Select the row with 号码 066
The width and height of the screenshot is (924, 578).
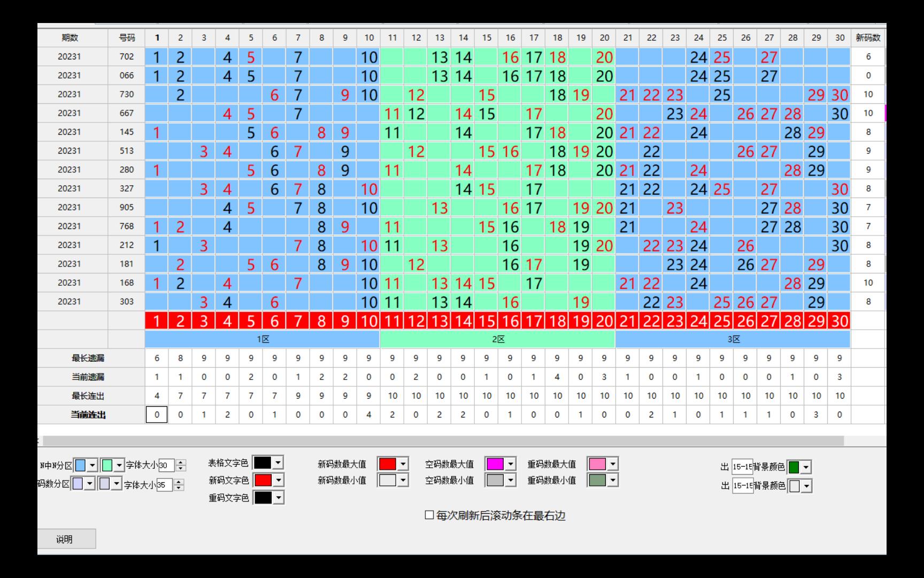tap(461, 75)
